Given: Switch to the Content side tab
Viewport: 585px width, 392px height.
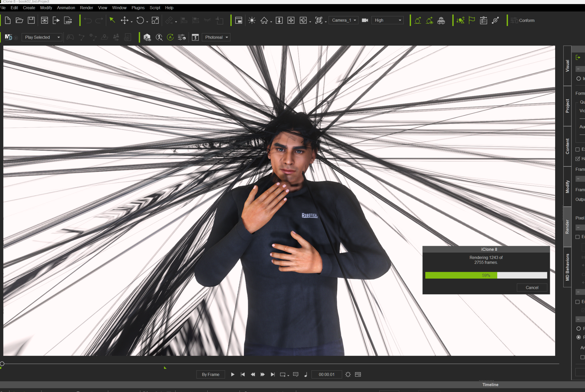Looking at the screenshot, I should pos(567,146).
